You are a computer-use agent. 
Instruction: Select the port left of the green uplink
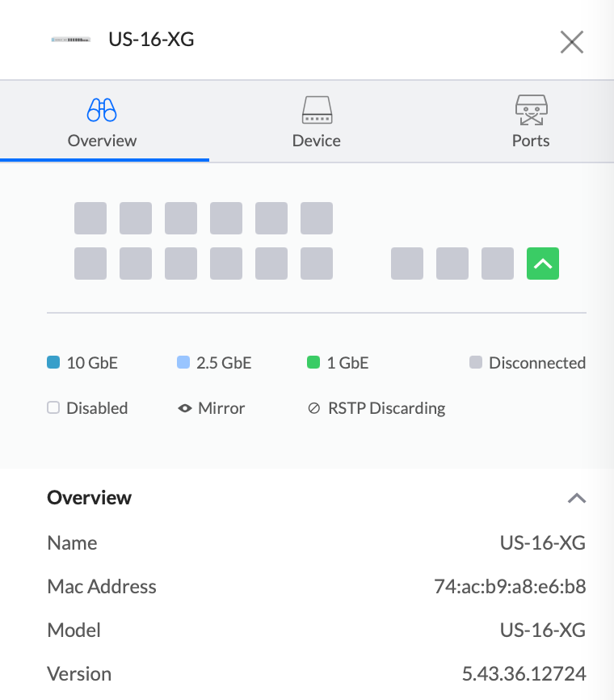click(x=498, y=264)
